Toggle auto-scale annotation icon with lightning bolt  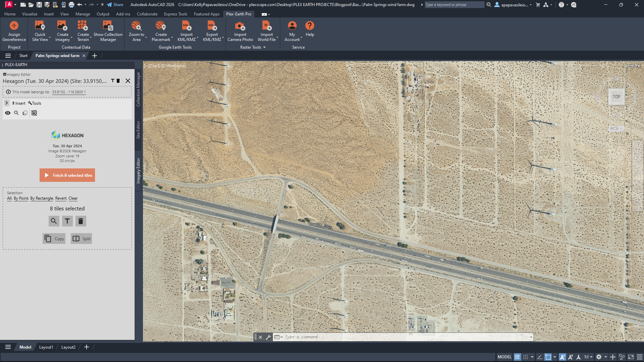click(x=571, y=357)
